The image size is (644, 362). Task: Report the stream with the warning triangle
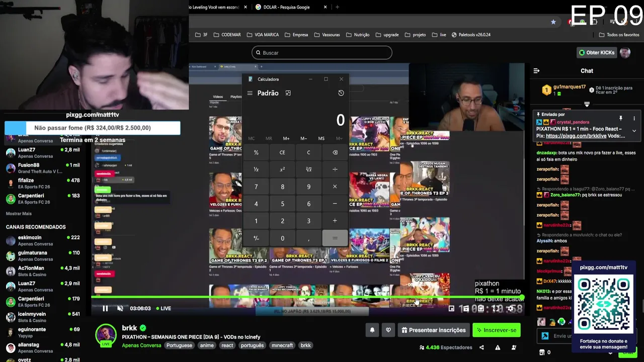pos(498,347)
